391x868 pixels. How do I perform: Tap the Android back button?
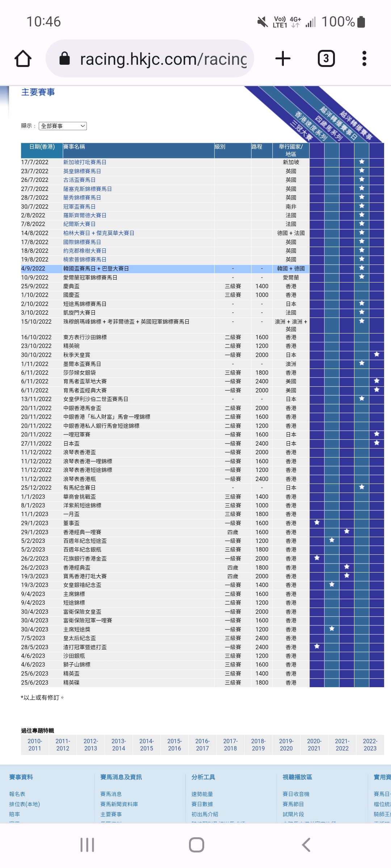306,845
